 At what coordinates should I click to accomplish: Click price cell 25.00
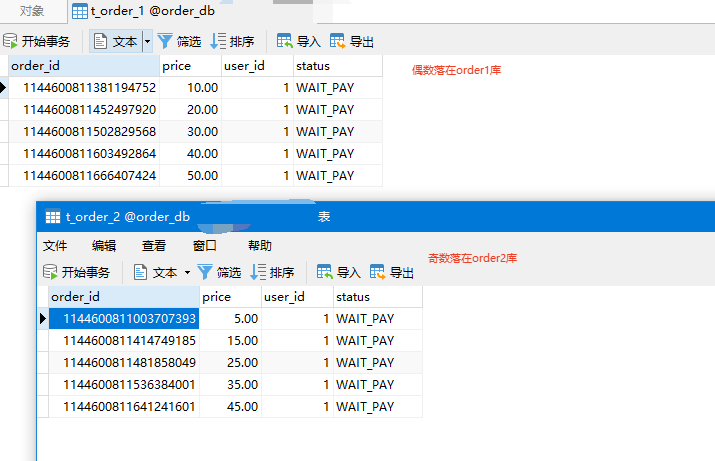[x=231, y=363]
